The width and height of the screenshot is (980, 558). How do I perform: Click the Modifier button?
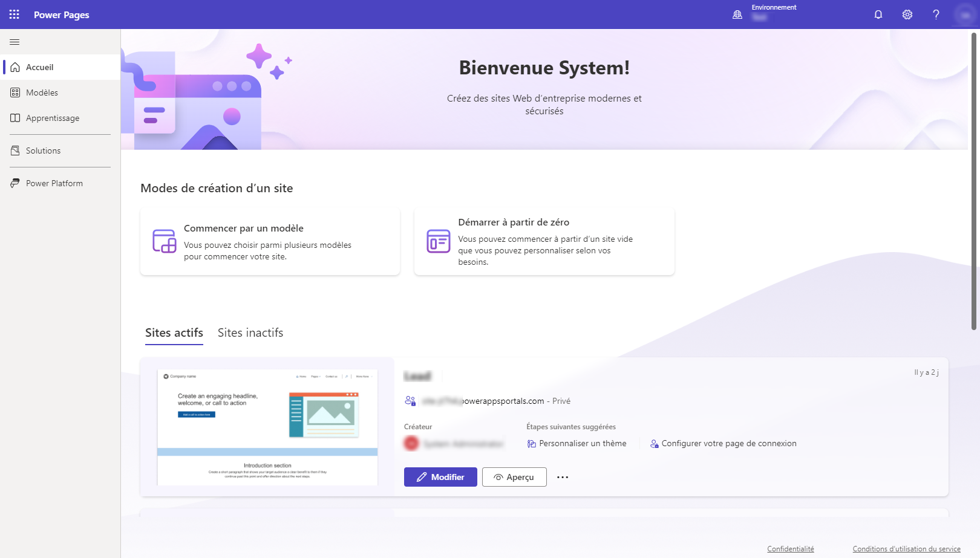[x=440, y=477]
